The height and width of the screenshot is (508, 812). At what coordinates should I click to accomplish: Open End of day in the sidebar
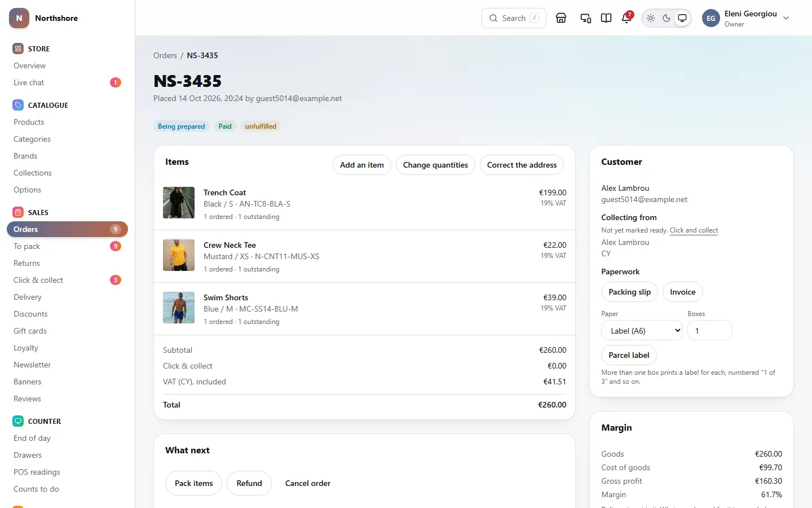tap(67, 438)
